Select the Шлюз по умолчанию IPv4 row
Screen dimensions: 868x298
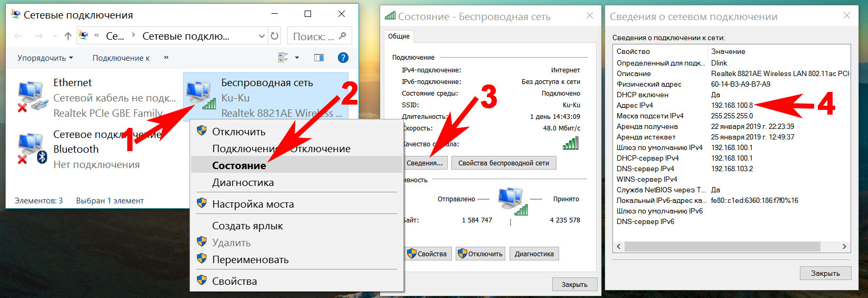point(732,147)
